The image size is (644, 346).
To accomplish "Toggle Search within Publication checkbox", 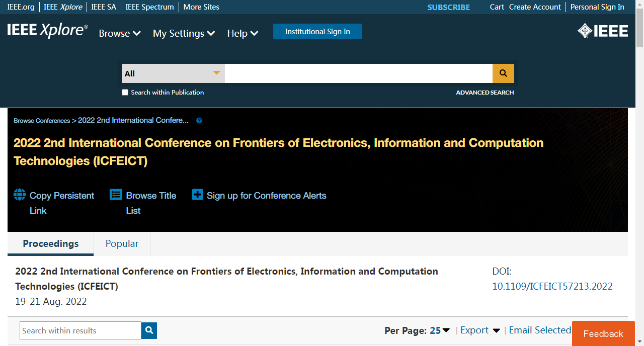I will click(125, 93).
